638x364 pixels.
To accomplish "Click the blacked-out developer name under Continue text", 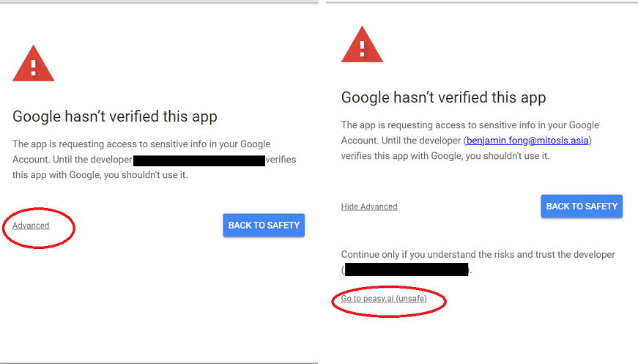I will [x=407, y=270].
